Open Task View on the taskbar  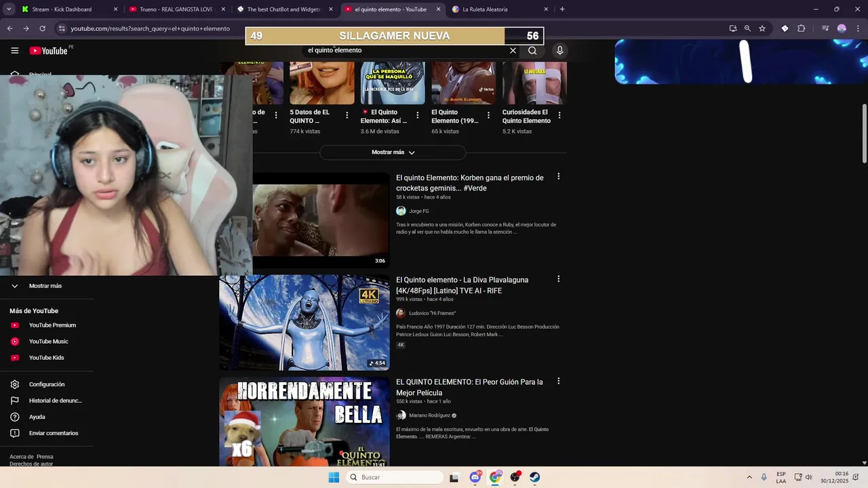click(454, 477)
